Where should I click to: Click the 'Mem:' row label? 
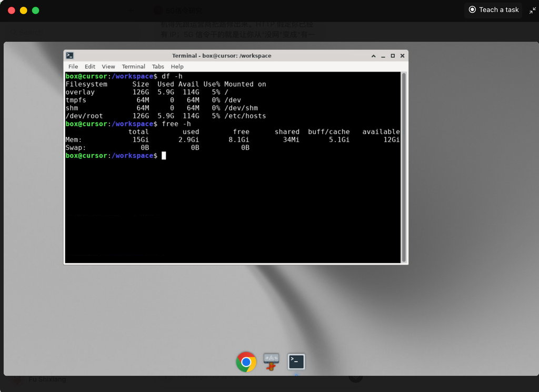[x=74, y=139]
